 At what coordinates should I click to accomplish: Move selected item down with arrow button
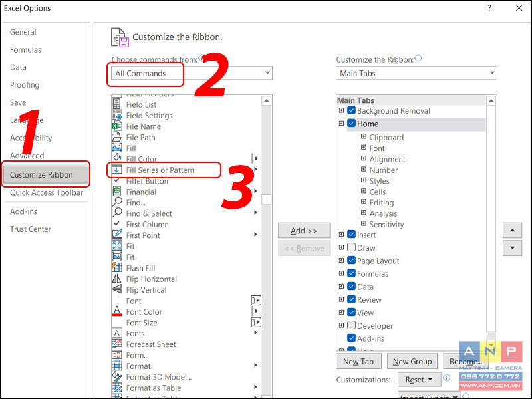pos(512,248)
